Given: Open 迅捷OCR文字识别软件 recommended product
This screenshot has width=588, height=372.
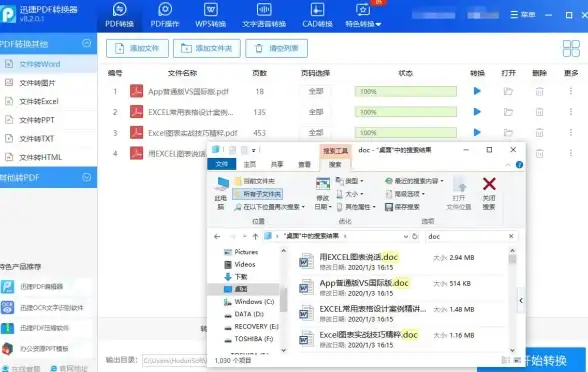Looking at the screenshot, I should tap(47, 308).
